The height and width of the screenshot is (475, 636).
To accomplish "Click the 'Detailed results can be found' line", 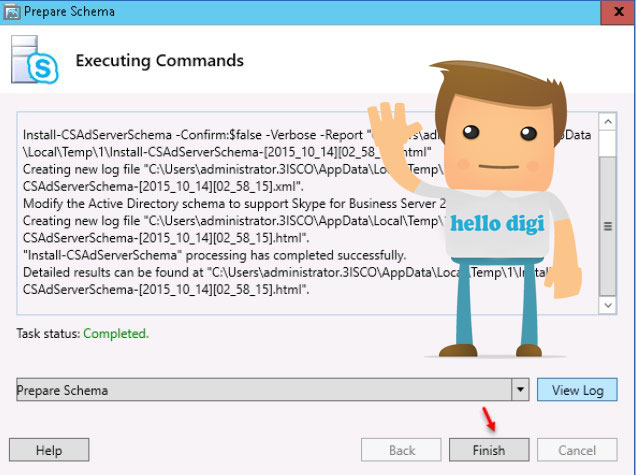I will click(286, 272).
